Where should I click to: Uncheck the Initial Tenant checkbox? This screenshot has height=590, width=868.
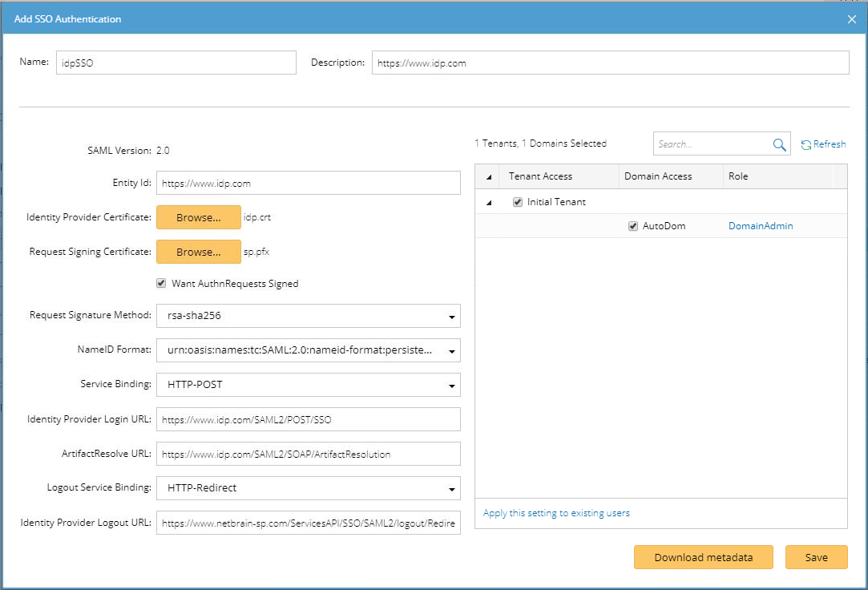pyautogui.click(x=517, y=202)
